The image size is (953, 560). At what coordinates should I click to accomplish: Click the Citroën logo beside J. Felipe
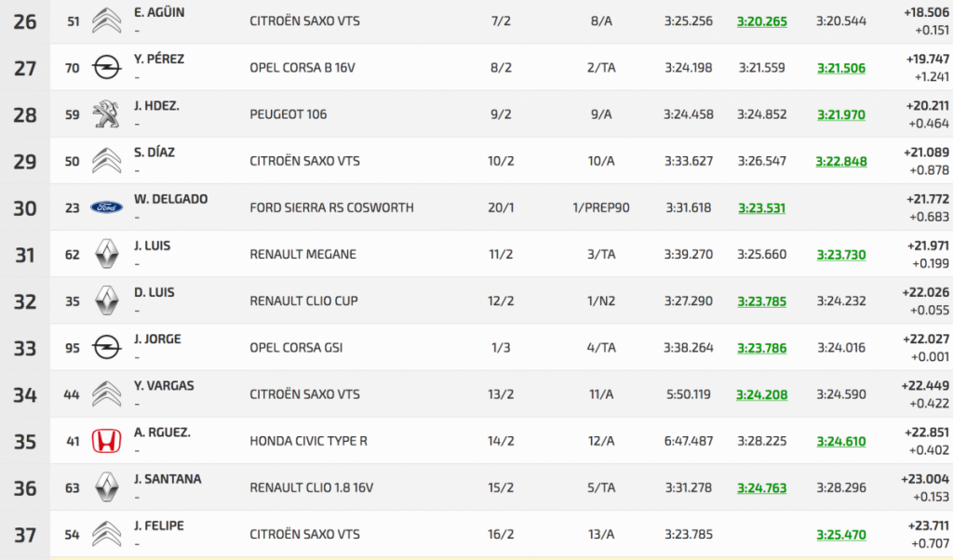click(107, 534)
